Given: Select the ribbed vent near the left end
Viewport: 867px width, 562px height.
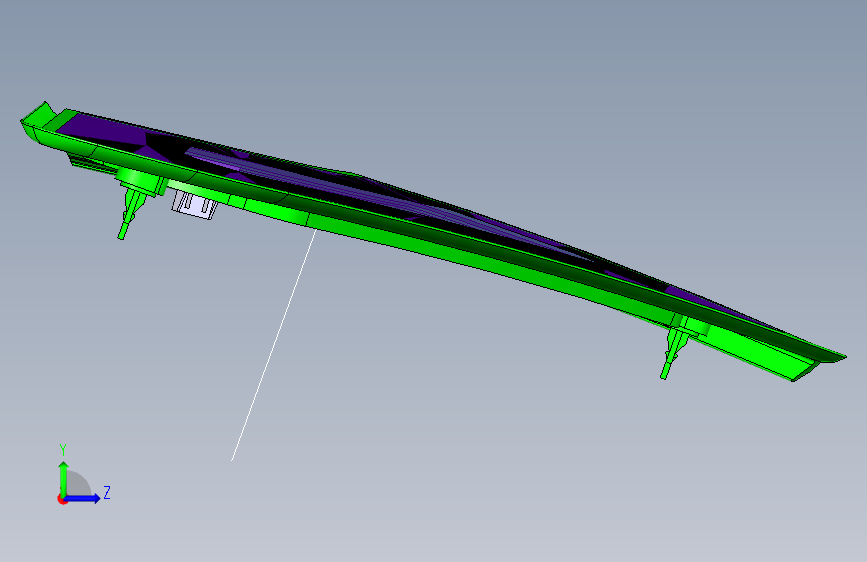Looking at the screenshot, I should pyautogui.click(x=87, y=162).
